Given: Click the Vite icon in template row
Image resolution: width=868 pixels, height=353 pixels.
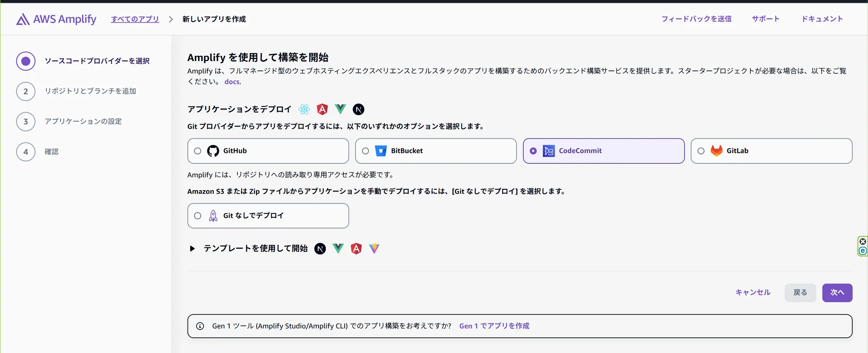Looking at the screenshot, I should click(x=374, y=248).
